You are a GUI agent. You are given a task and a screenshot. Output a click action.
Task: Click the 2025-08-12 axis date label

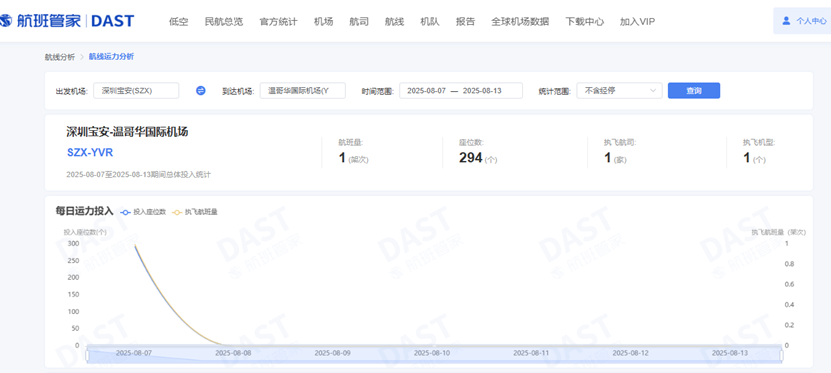point(631,352)
